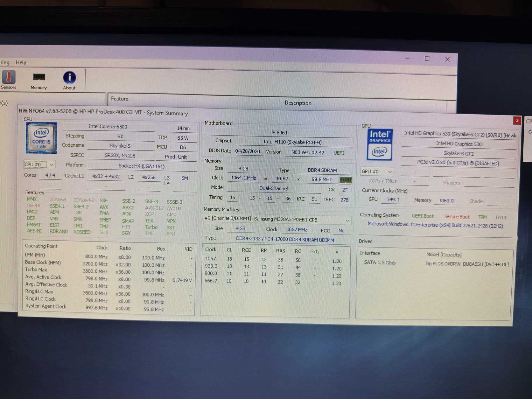Click the cores value 4 / 4

[x=50, y=175]
